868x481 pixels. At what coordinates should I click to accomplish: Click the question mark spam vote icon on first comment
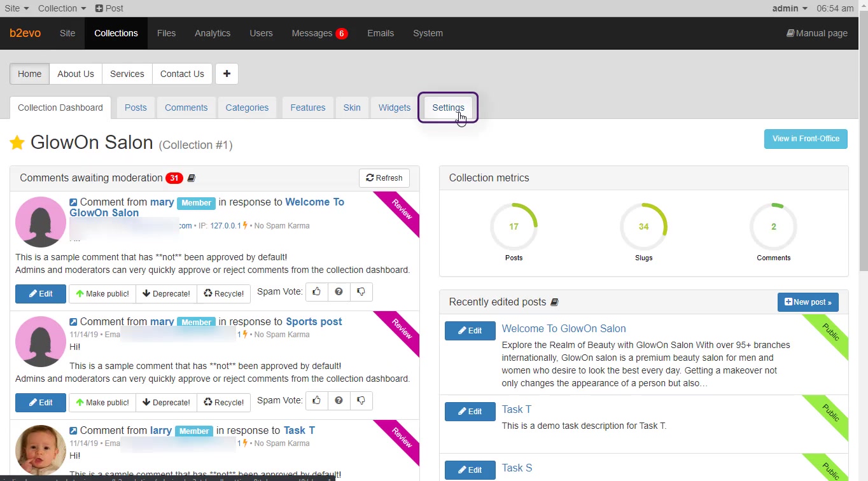click(339, 292)
